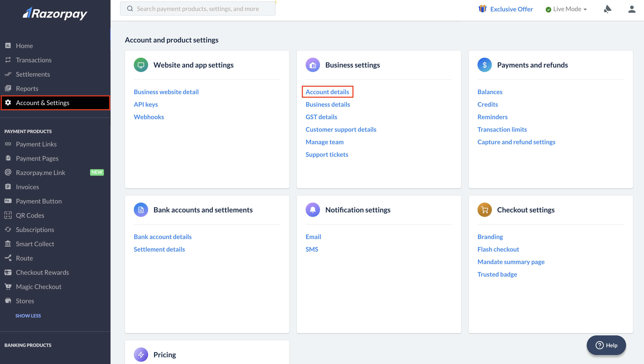The width and height of the screenshot is (644, 364).
Task: Open Support tickets link
Action: point(327,154)
